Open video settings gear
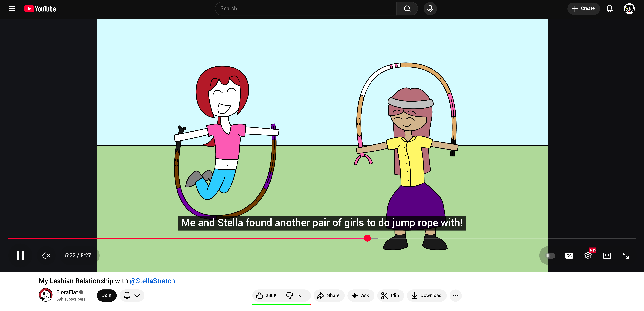644x311 pixels. (x=588, y=256)
